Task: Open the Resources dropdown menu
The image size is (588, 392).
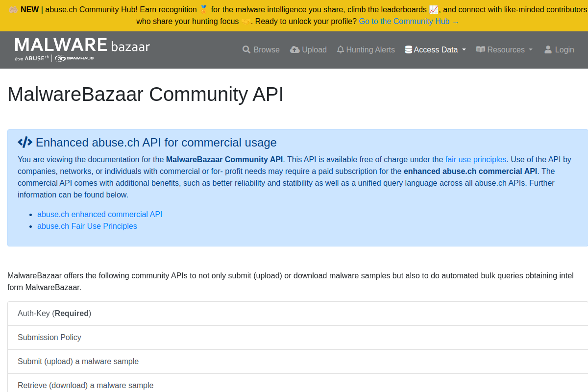Action: 504,49
